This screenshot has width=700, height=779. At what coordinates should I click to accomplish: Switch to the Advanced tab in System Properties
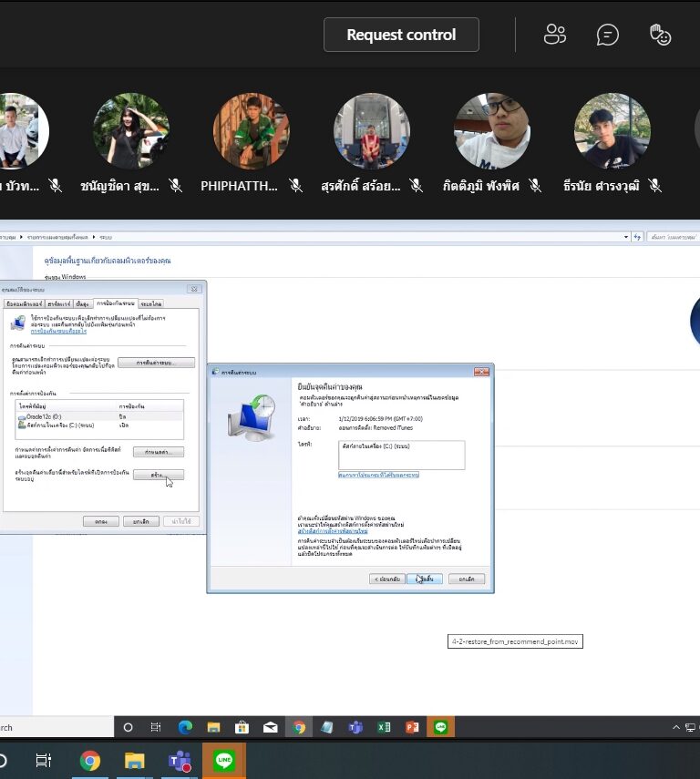tap(83, 303)
